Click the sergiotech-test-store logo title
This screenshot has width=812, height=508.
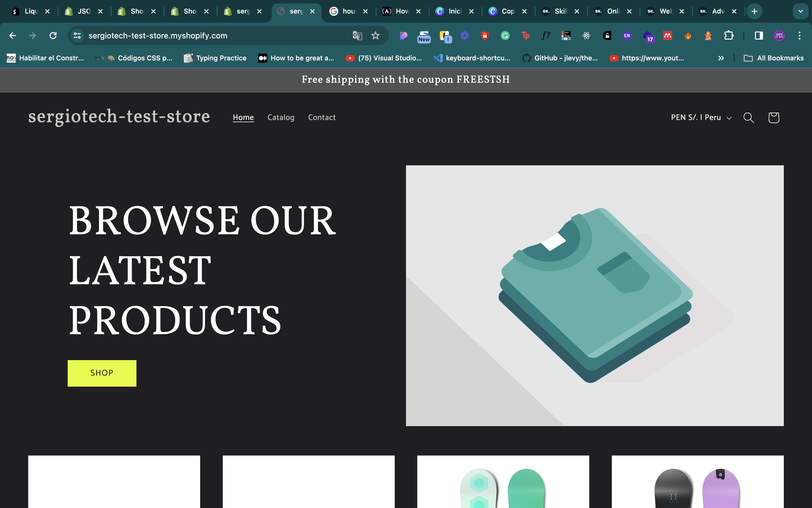click(119, 117)
